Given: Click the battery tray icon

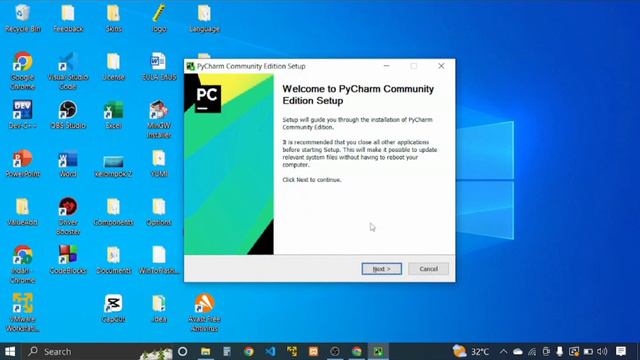Looking at the screenshot, I should (x=588, y=351).
